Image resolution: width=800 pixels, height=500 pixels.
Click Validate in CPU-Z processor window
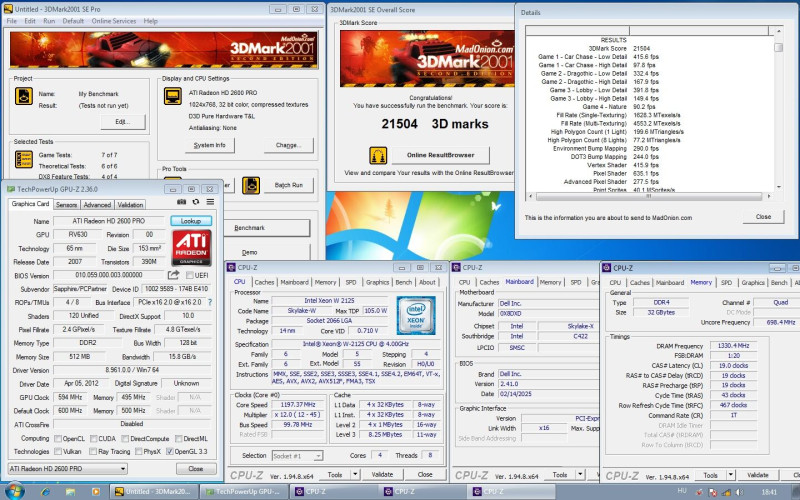click(382, 474)
